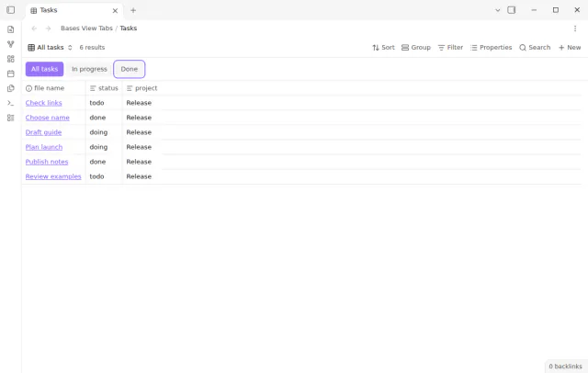This screenshot has width=588, height=373.
Task: Create a new note from ribbon
Action: [10, 29]
